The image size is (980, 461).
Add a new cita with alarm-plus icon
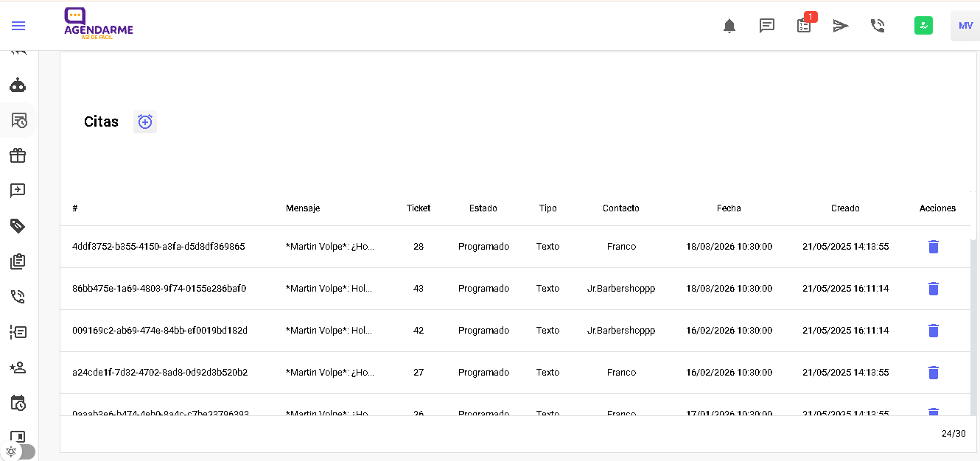[145, 122]
